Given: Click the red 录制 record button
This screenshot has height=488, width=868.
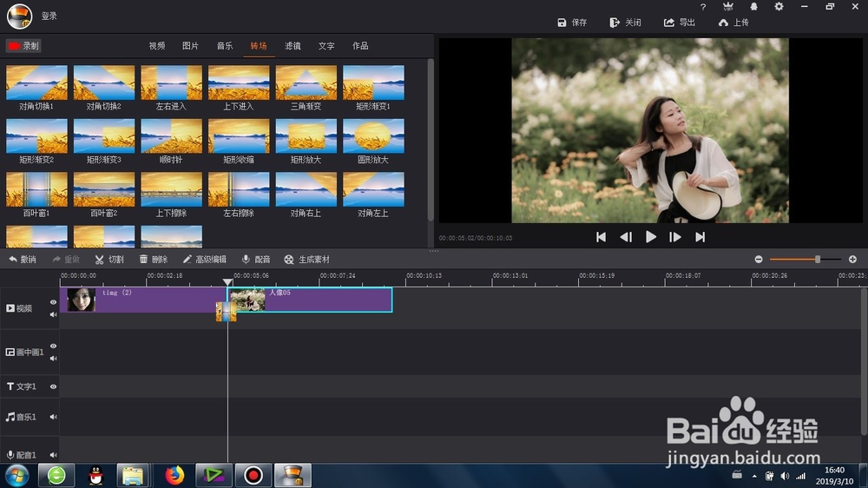Looking at the screenshot, I should point(23,46).
